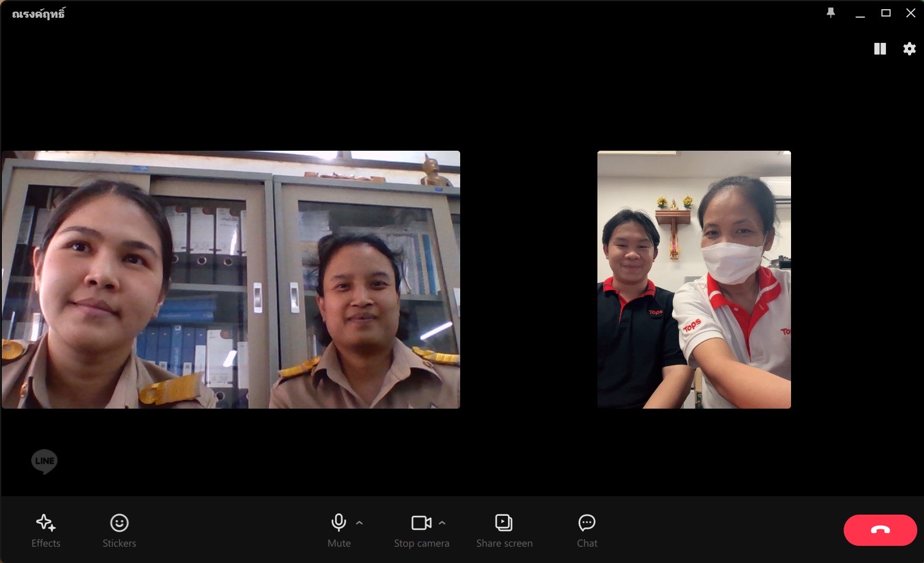Start sharing your screen
Image resolution: width=924 pixels, height=563 pixels.
pyautogui.click(x=504, y=531)
